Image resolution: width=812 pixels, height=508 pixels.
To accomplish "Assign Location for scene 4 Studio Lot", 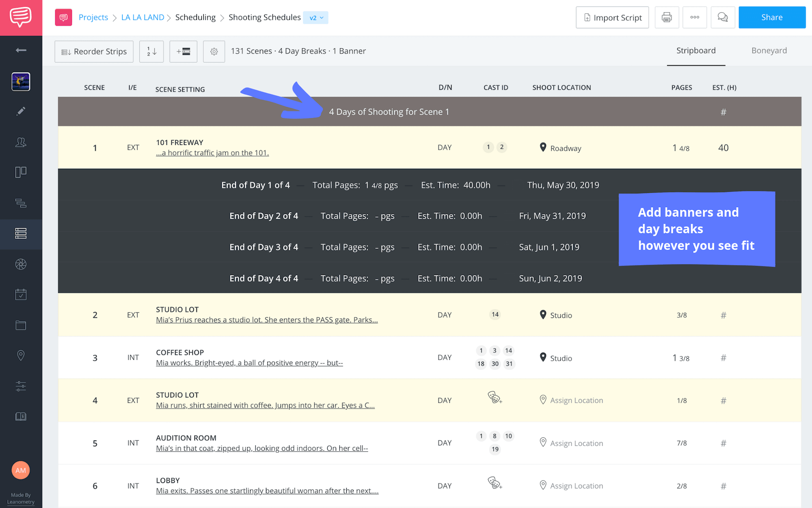I will (571, 400).
